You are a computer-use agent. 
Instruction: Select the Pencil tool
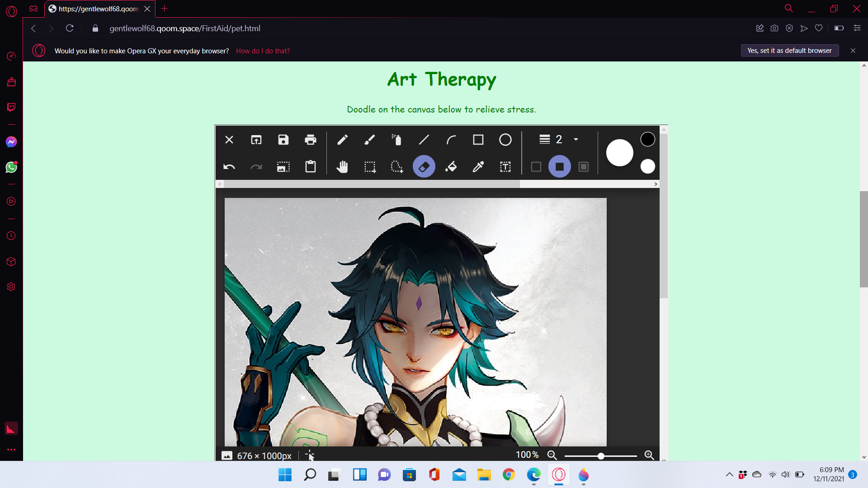(342, 140)
